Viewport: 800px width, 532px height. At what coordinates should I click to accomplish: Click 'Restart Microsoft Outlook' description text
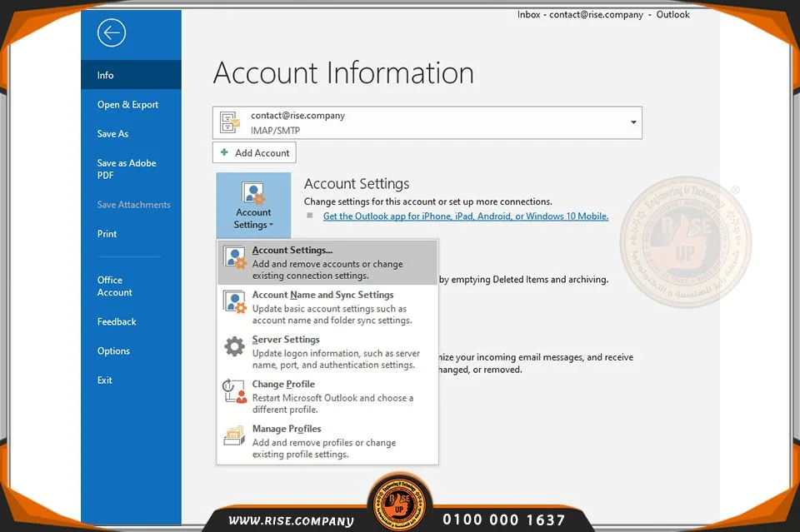point(332,404)
